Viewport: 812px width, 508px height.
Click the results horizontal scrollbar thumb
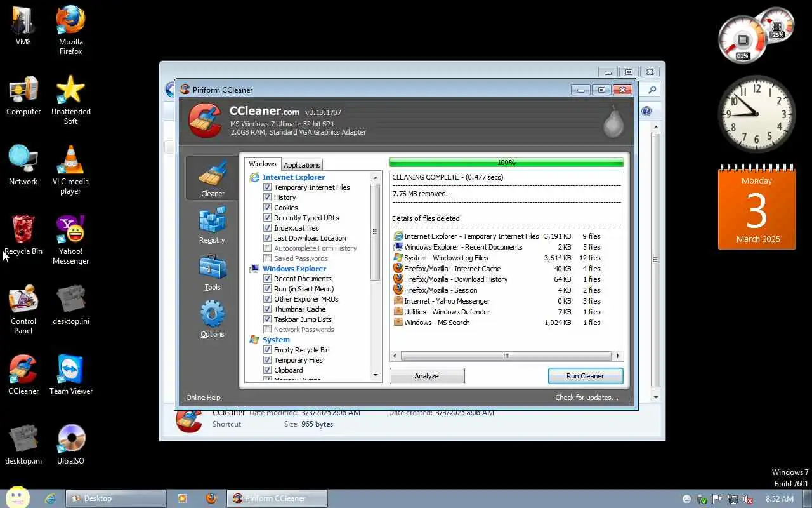pos(506,356)
